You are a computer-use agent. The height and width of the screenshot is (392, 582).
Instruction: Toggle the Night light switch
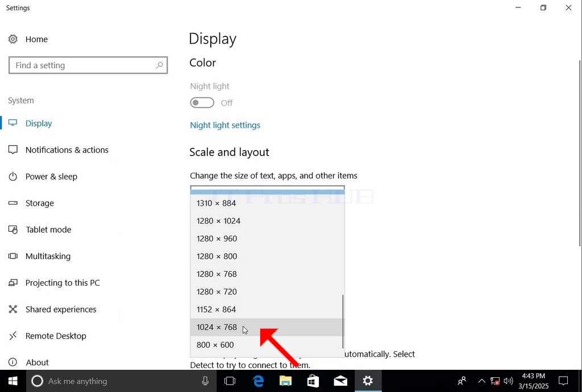(x=202, y=103)
